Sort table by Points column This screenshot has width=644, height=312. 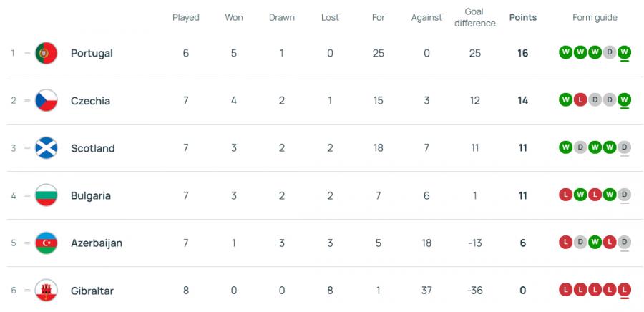coord(522,18)
